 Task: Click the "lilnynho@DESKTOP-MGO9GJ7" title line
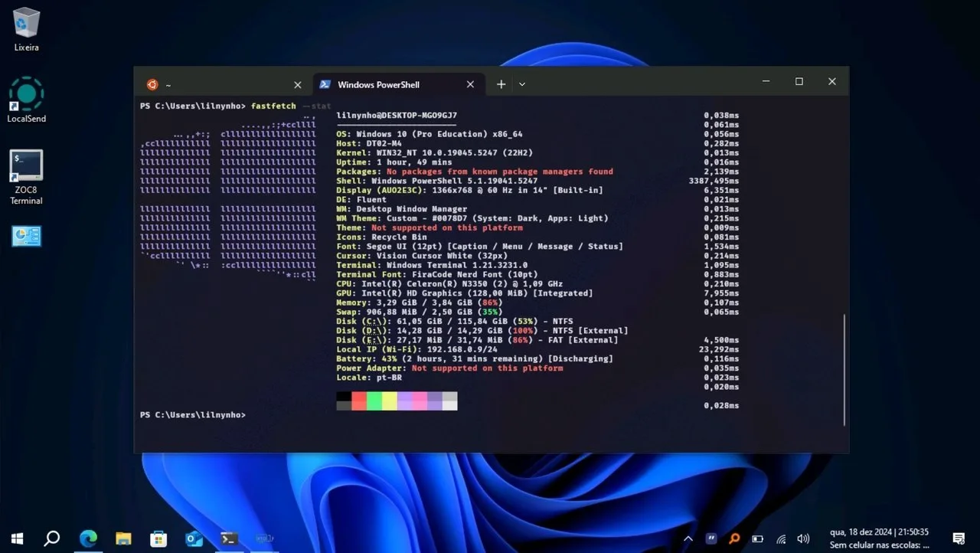[x=397, y=115]
